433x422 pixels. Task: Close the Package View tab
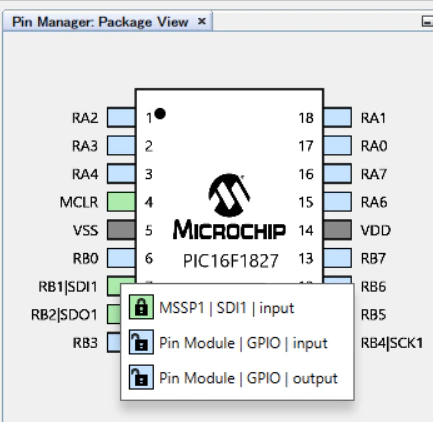pos(202,21)
